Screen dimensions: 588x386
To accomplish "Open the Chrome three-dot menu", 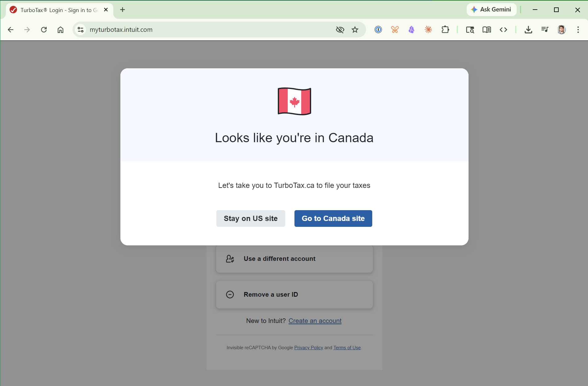I will pos(578,30).
